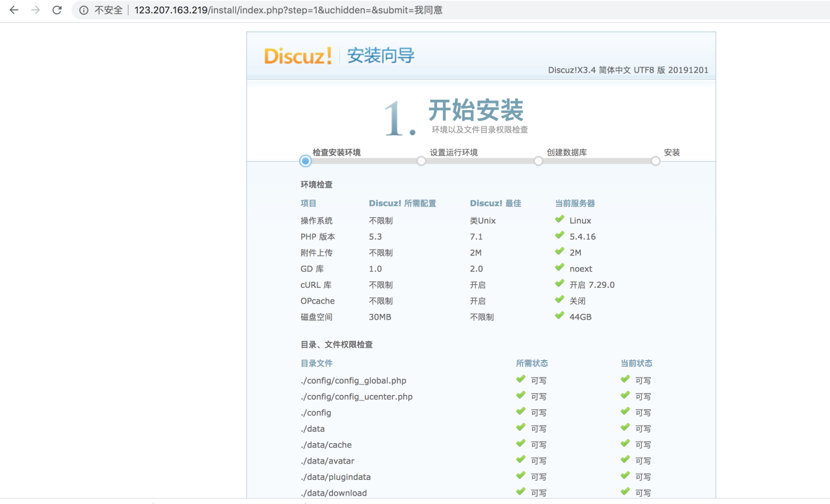Image resolution: width=830 pixels, height=504 pixels.
Task: Click the 检查安装环境 step label
Action: click(337, 152)
